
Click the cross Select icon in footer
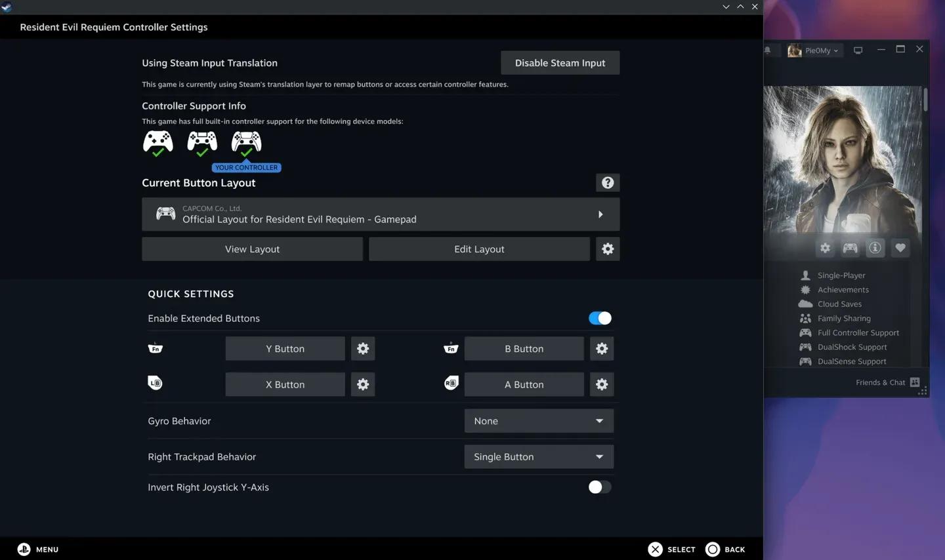655,550
